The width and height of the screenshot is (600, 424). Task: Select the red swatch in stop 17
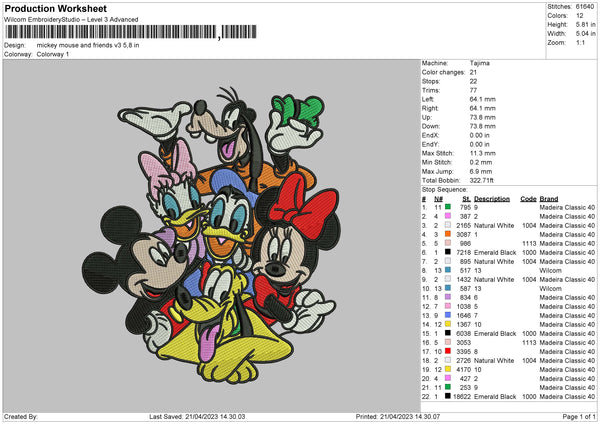[447, 351]
